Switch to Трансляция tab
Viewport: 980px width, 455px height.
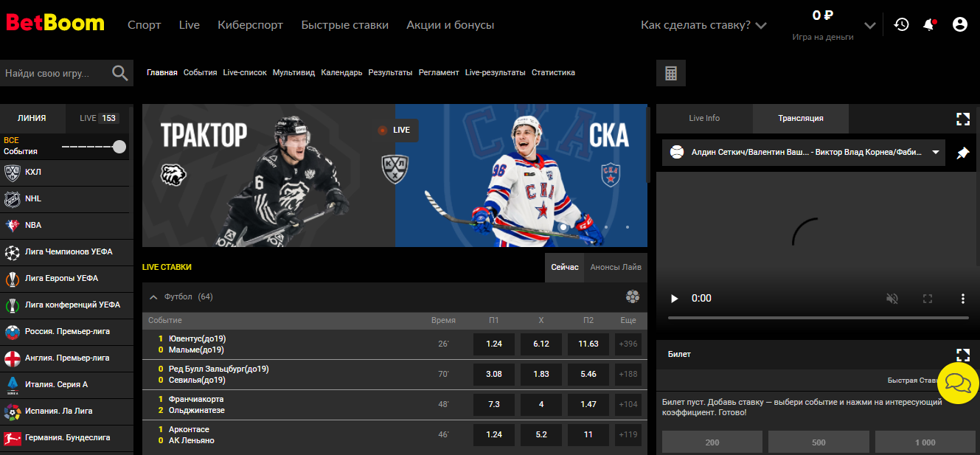click(801, 118)
